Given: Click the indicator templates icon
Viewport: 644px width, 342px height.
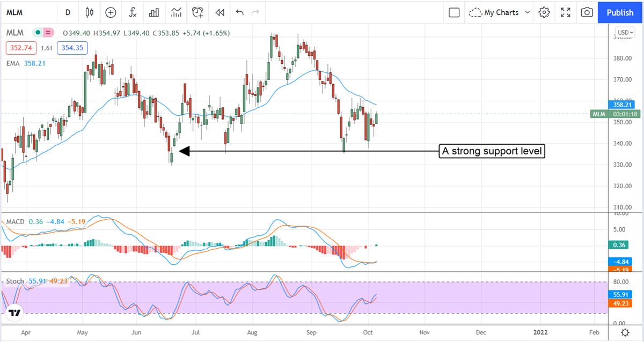Looking at the screenshot, I should (176, 12).
